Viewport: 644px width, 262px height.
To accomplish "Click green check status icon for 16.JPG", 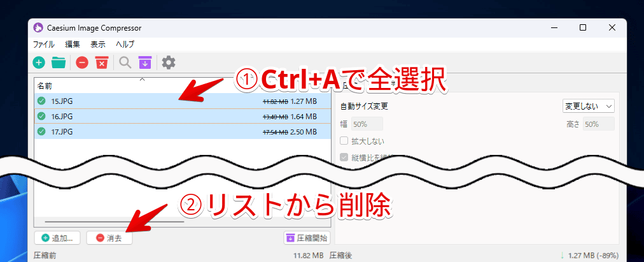I will point(41,117).
